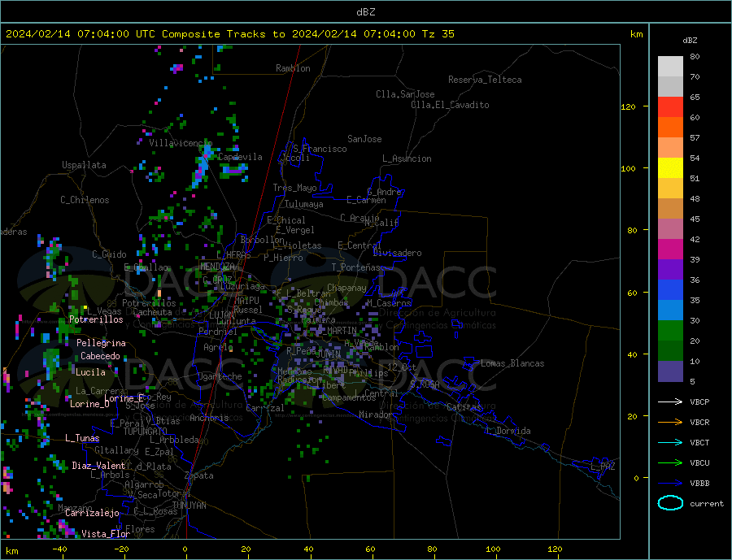Click the 'Tz 35' text in header

(x=438, y=34)
